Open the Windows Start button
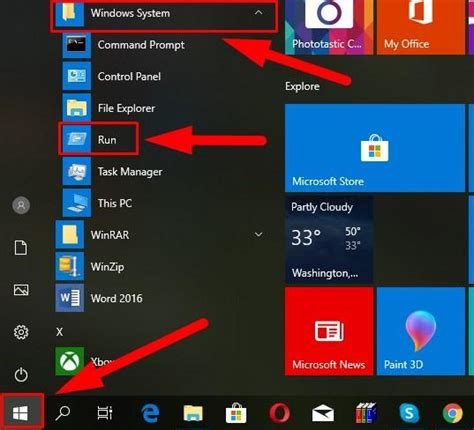Screen dimensions: 474x430 tap(21, 413)
